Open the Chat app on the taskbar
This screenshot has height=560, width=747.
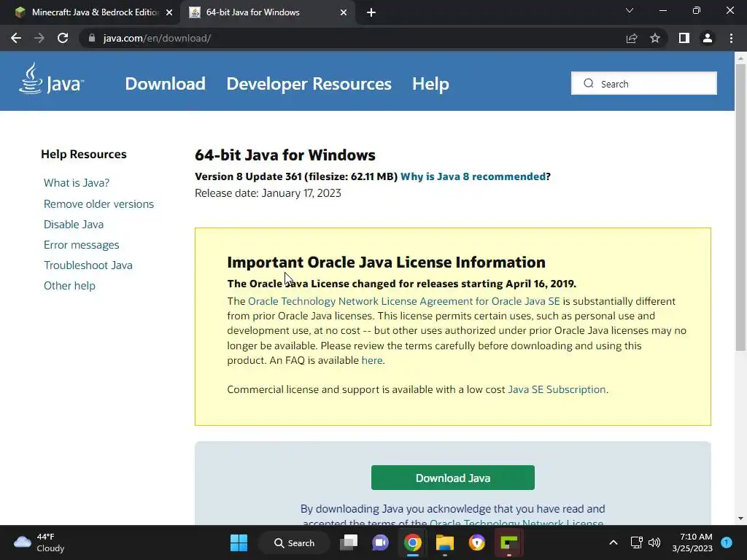click(380, 542)
